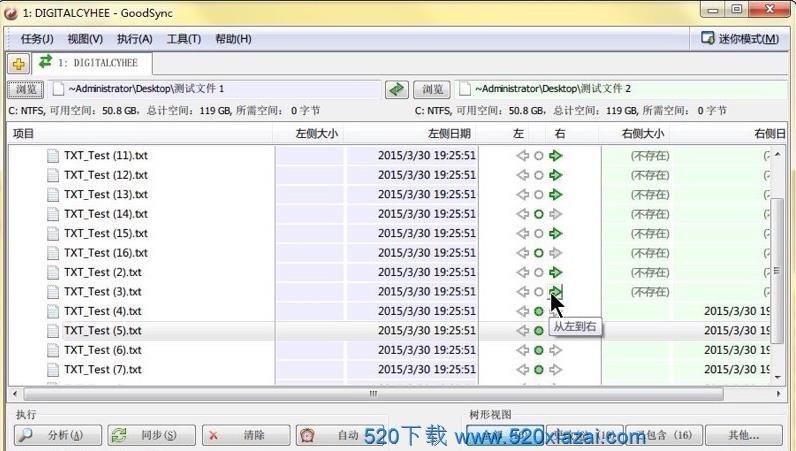This screenshot has height=451, width=796.
Task: Click the document icon before the left path 测试文件 1
Action: [x=58, y=89]
